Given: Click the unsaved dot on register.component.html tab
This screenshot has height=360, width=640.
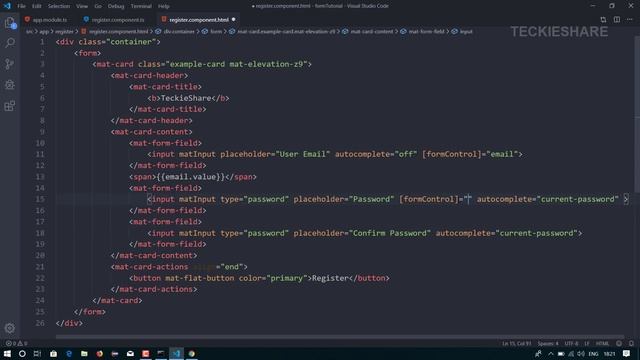Looking at the screenshot, I should tap(233, 20).
